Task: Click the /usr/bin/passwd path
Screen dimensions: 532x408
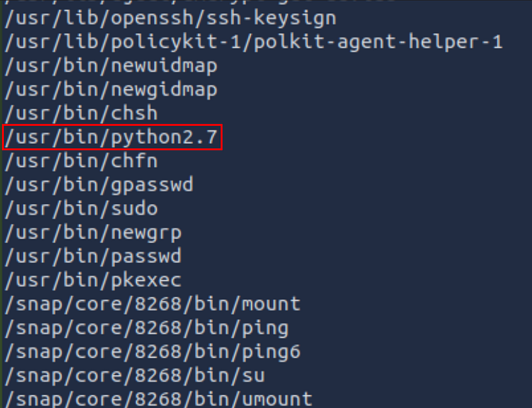Action: [x=92, y=256]
